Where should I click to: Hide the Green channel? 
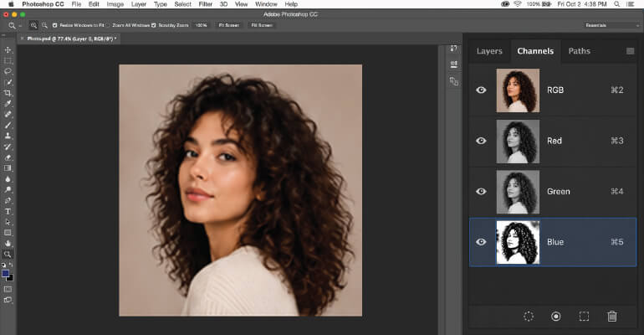click(481, 191)
